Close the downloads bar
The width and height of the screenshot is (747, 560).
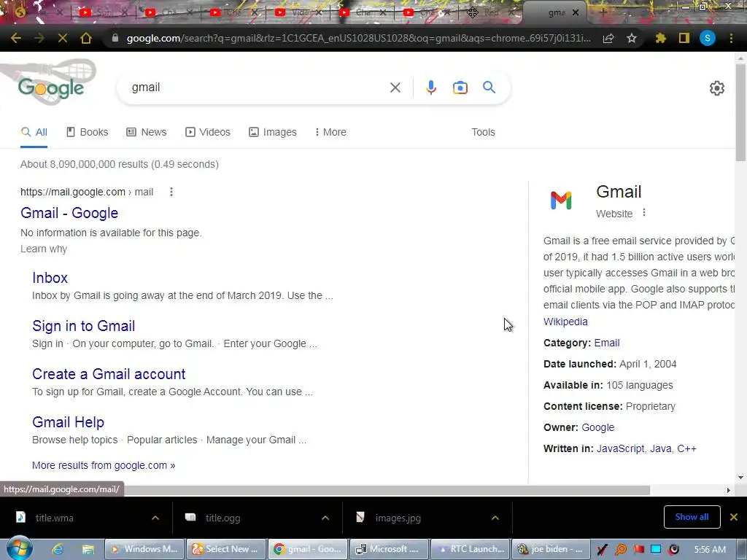[x=734, y=517]
